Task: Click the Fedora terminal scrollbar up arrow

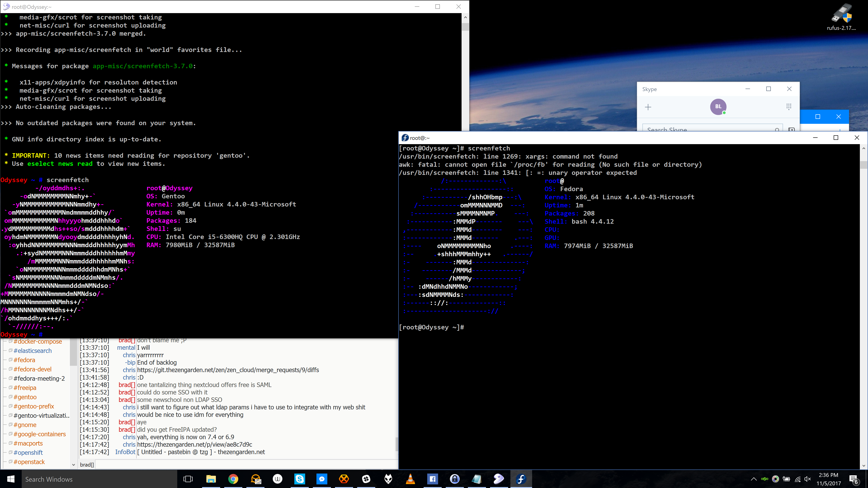Action: tap(864, 148)
